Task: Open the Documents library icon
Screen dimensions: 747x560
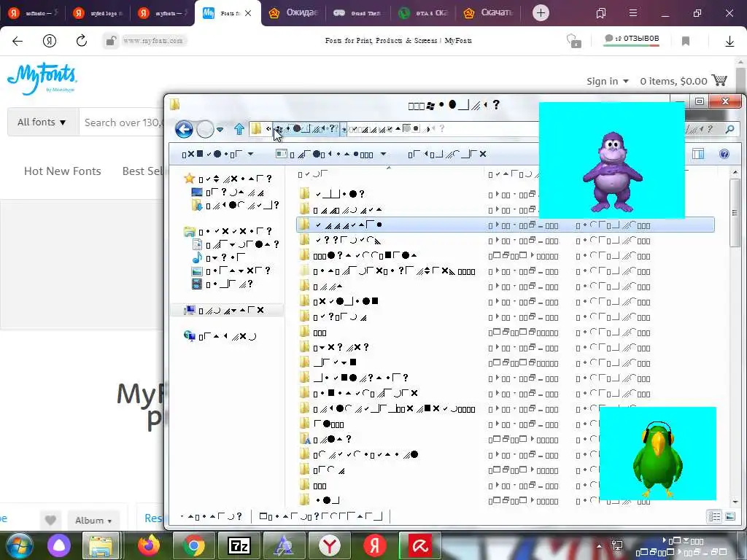Action: (197, 244)
